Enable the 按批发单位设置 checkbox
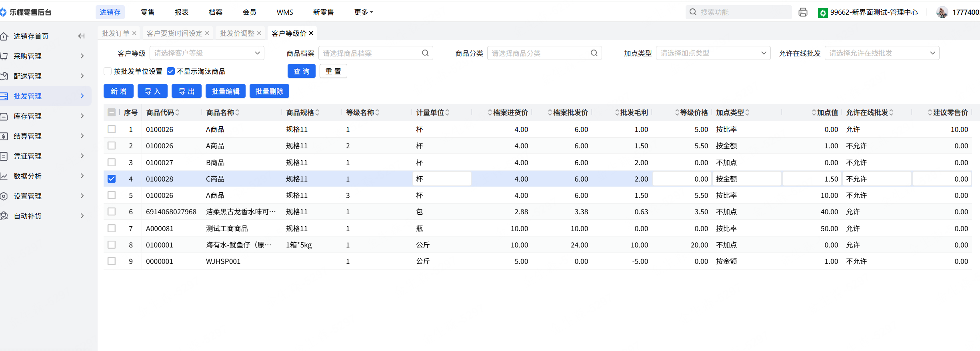 108,72
